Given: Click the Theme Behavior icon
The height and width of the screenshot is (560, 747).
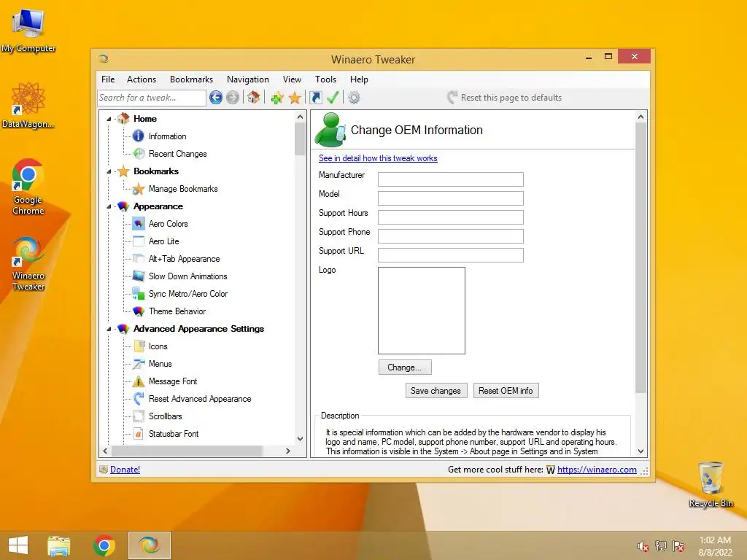Looking at the screenshot, I should [139, 311].
